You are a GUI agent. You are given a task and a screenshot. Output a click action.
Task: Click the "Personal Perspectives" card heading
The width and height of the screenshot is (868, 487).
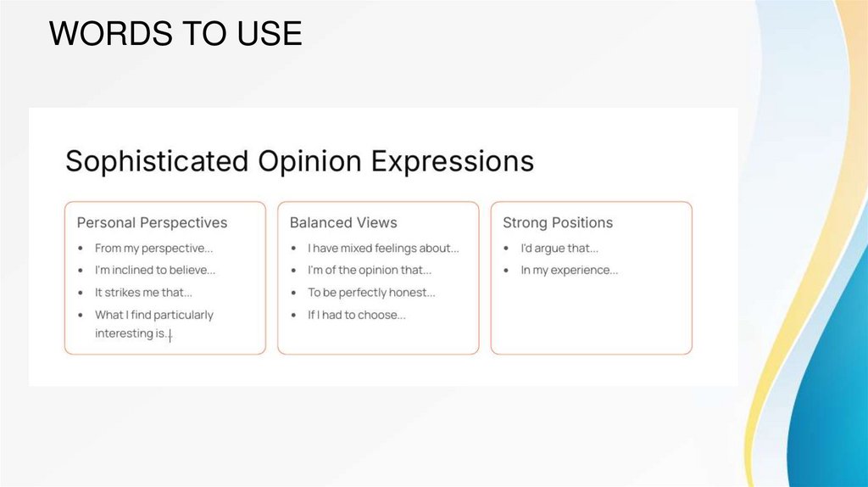tap(152, 222)
